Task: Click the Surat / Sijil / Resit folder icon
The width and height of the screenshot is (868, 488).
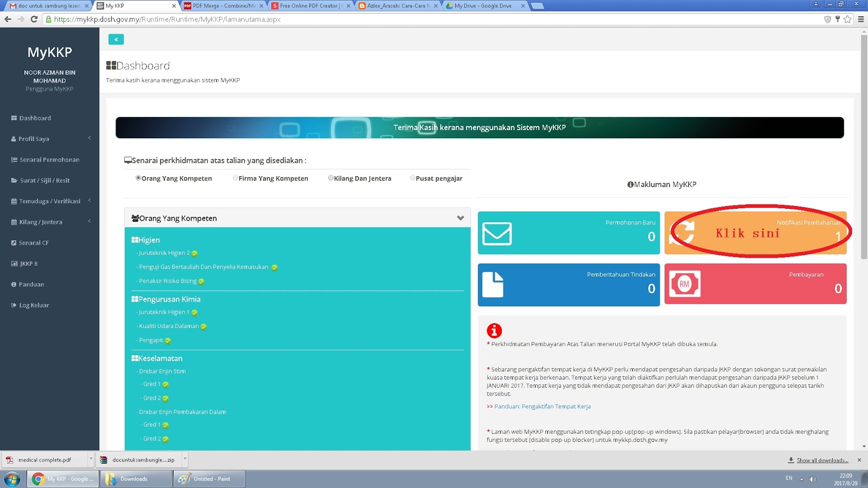Action: click(x=14, y=181)
